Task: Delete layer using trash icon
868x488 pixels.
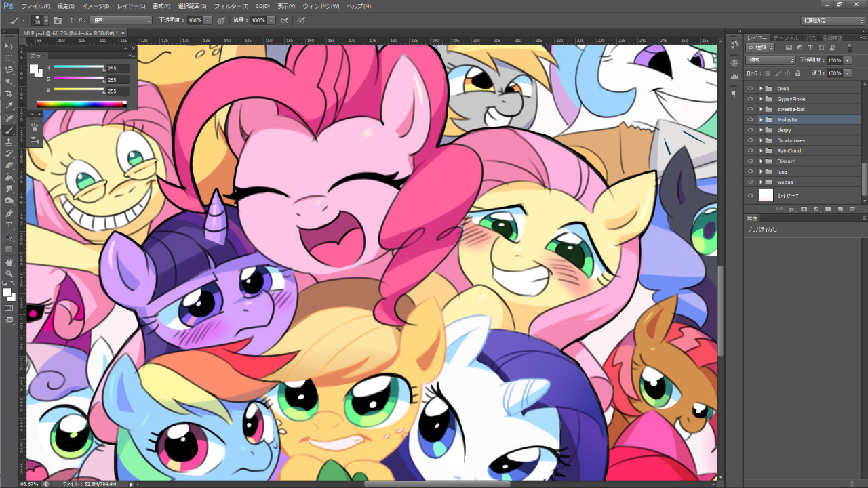Action: pyautogui.click(x=852, y=209)
